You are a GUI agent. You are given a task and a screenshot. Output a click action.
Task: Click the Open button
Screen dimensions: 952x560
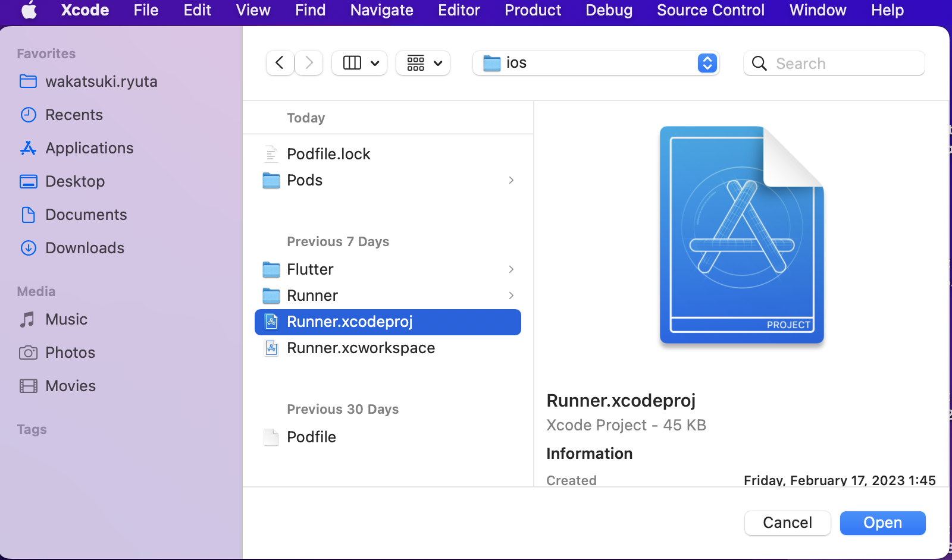click(x=882, y=523)
